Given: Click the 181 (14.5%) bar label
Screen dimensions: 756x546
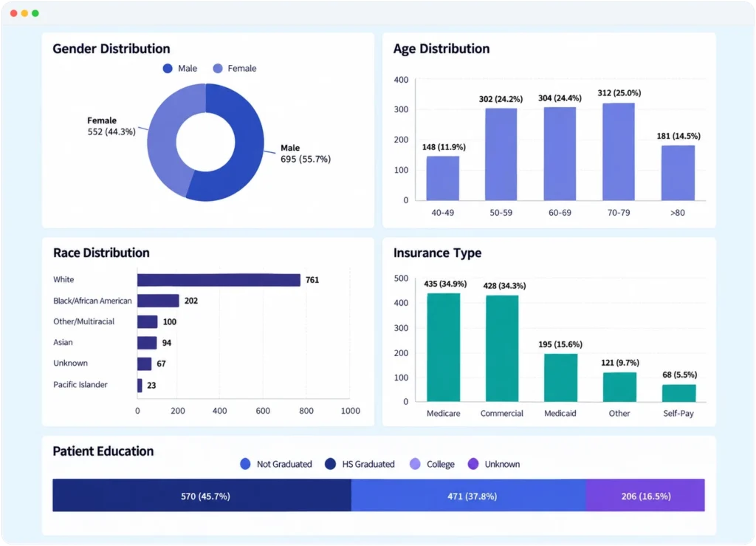Looking at the screenshot, I should [678, 136].
